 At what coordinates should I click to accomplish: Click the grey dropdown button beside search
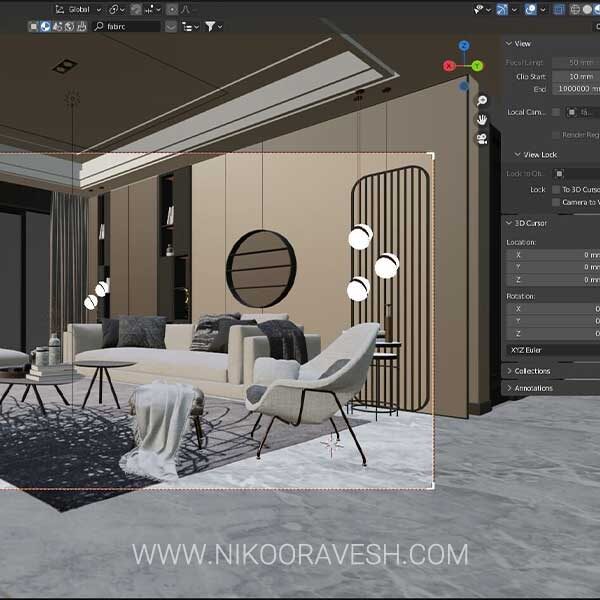[x=171, y=26]
